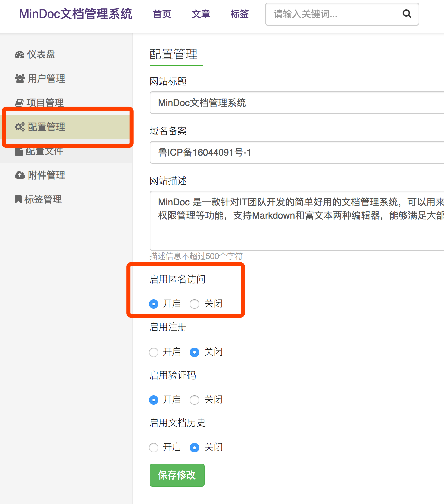The width and height of the screenshot is (444, 504).
Task: Go to 首页 in top navigation
Action: (x=162, y=14)
